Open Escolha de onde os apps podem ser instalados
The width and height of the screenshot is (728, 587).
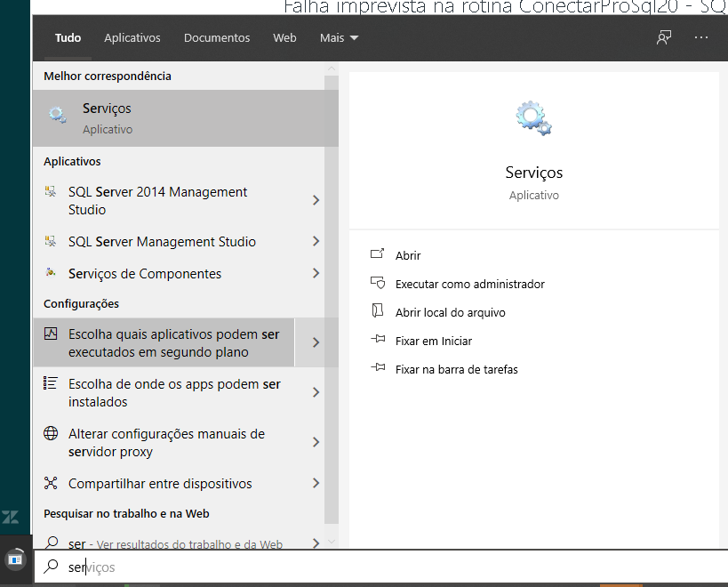click(x=164, y=392)
